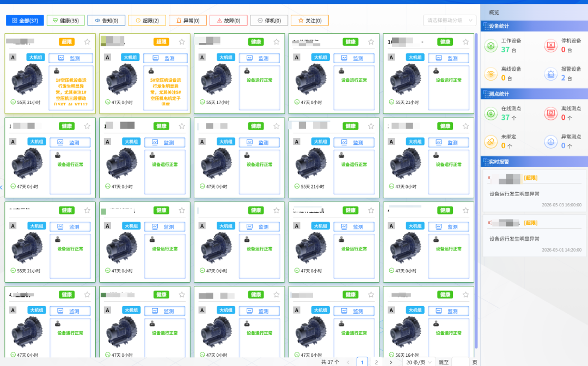Open the 告知(0) filter tab
This screenshot has height=366, width=588.
click(x=106, y=20)
